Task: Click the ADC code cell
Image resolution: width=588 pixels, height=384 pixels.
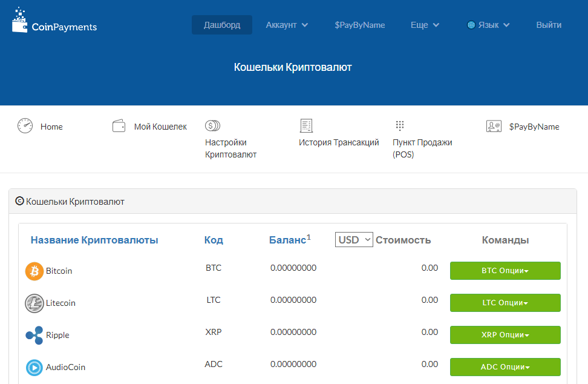Action: [x=214, y=364]
